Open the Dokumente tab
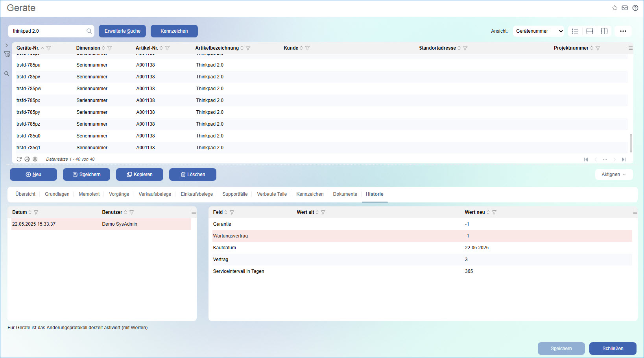644x358 pixels. click(x=345, y=194)
